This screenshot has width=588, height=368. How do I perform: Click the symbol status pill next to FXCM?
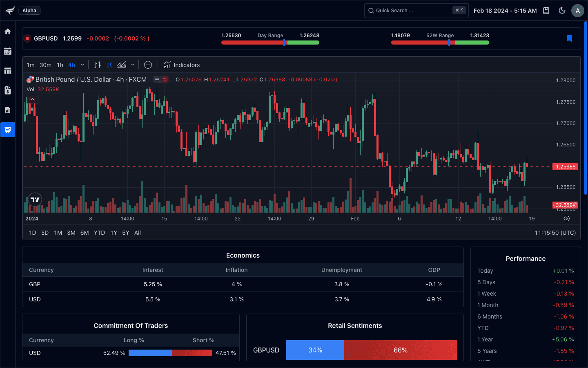161,80
